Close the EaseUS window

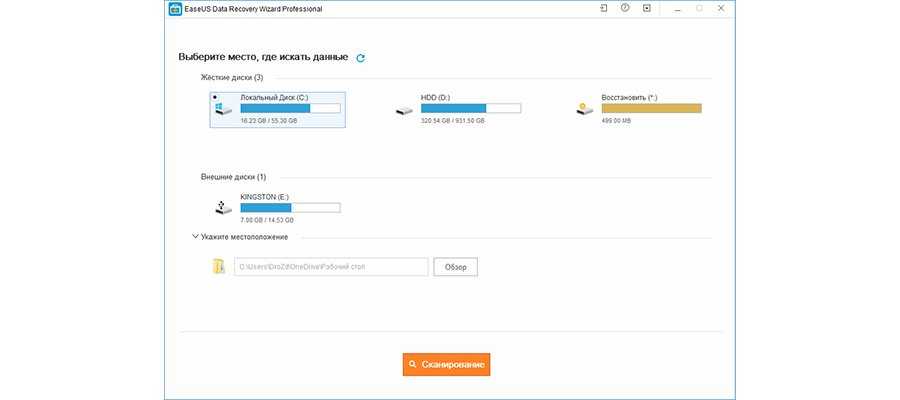pyautogui.click(x=721, y=9)
